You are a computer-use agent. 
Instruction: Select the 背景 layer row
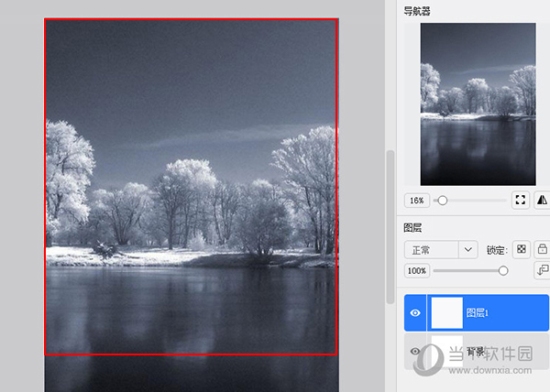tap(477, 351)
